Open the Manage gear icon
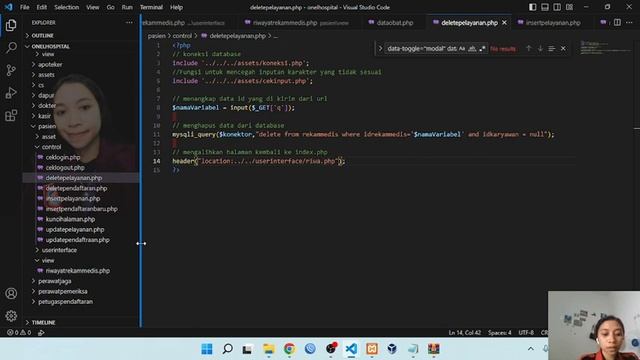The width and height of the screenshot is (640, 360). 11,316
